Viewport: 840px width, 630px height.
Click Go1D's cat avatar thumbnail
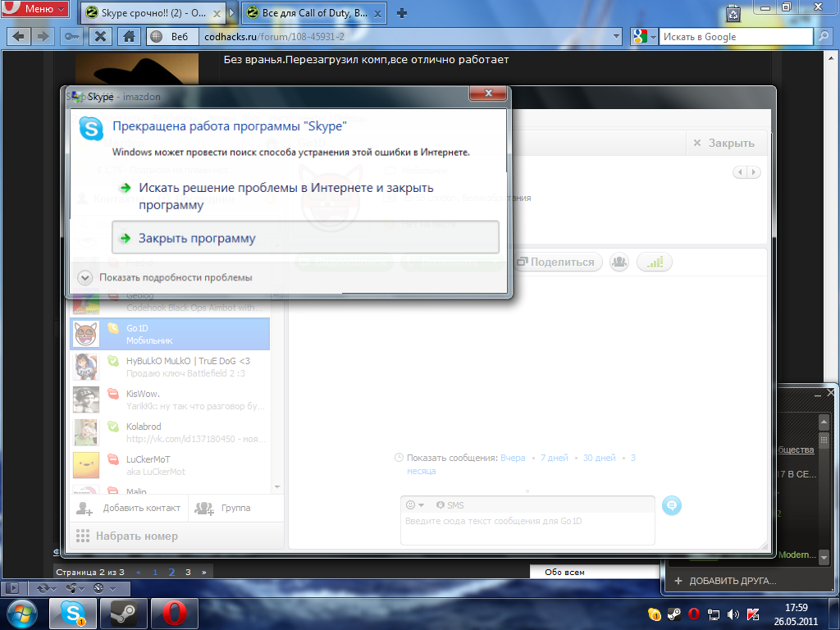(x=85, y=334)
